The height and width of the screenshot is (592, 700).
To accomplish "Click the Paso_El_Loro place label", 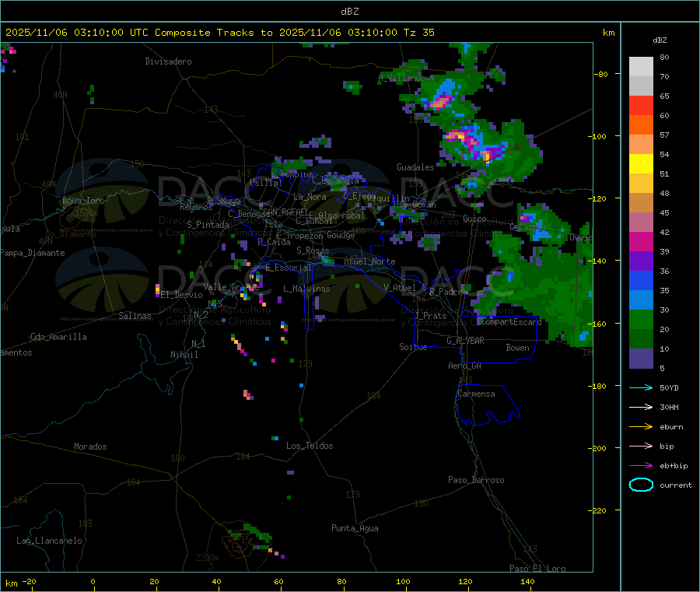I will point(537,569).
